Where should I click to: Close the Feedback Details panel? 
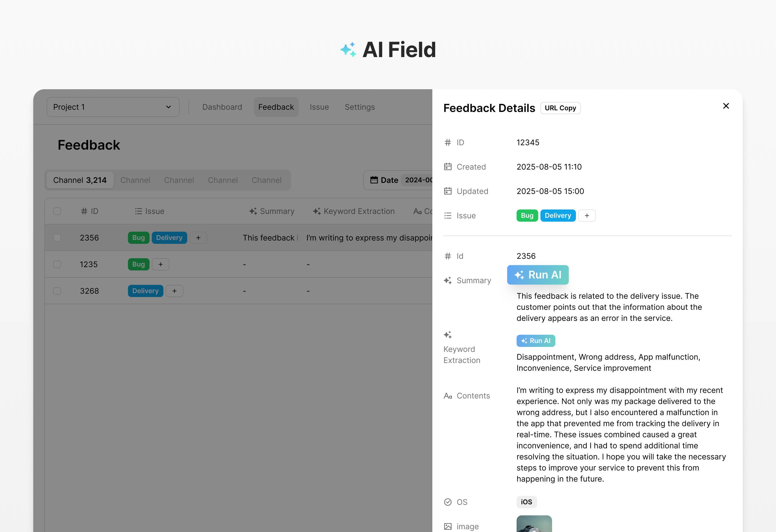click(x=726, y=106)
